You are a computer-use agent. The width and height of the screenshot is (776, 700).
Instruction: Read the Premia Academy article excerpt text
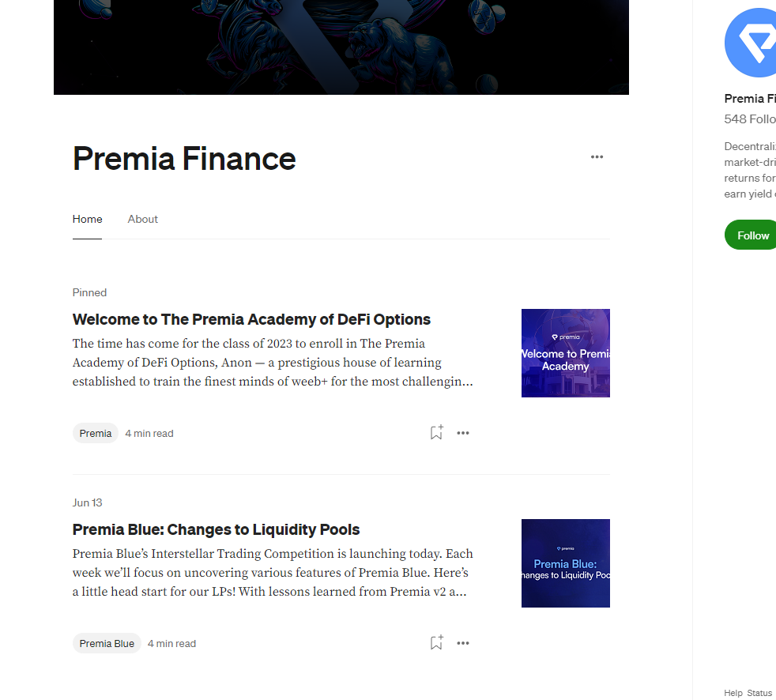coord(273,363)
